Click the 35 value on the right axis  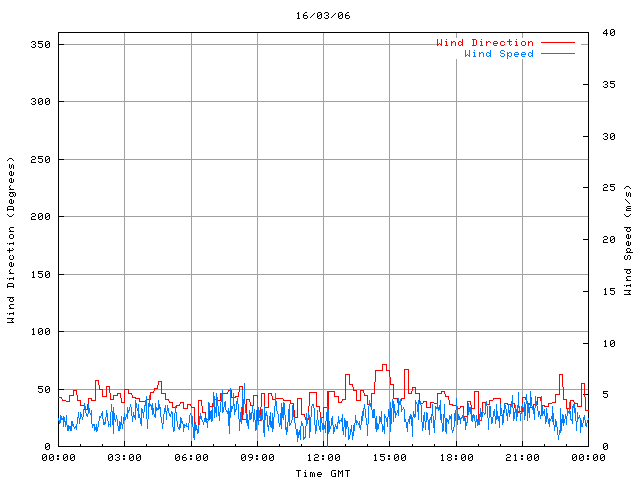(609, 84)
